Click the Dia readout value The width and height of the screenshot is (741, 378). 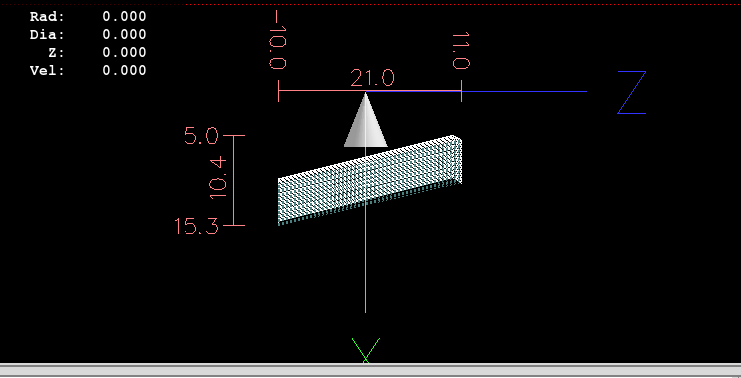[124, 34]
